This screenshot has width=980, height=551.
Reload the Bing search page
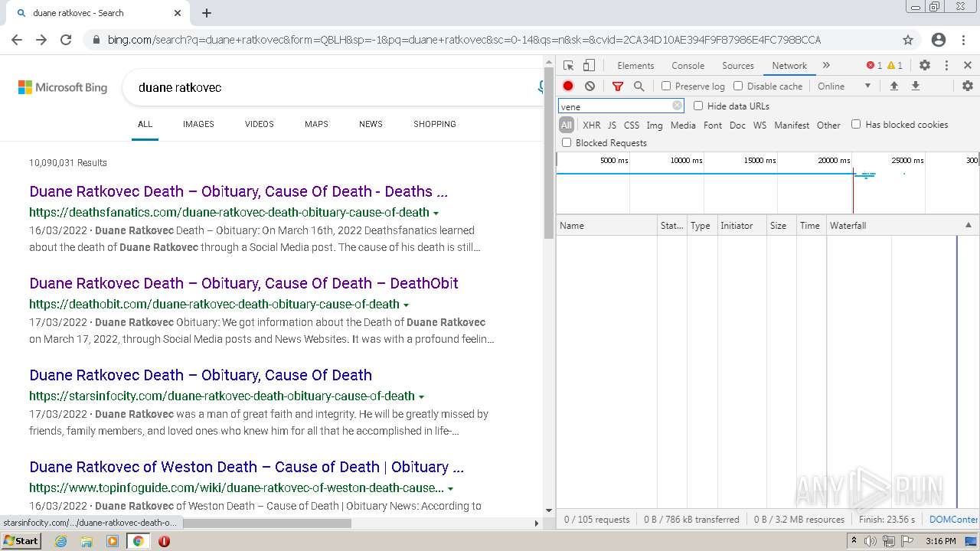[66, 40]
